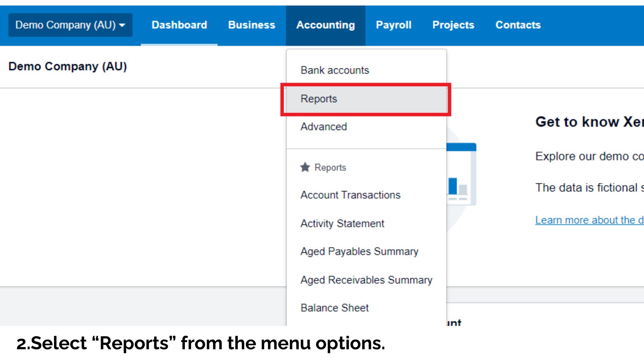This screenshot has width=644, height=362.
Task: Open the Payroll menu
Action: click(393, 25)
